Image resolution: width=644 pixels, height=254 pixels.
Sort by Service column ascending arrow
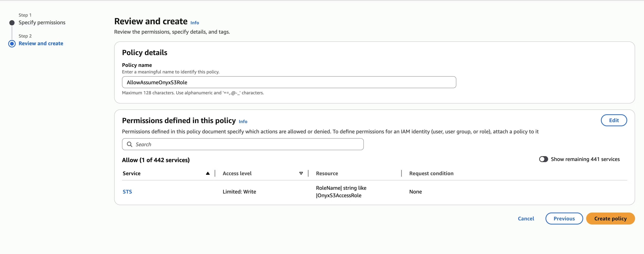pyautogui.click(x=208, y=173)
